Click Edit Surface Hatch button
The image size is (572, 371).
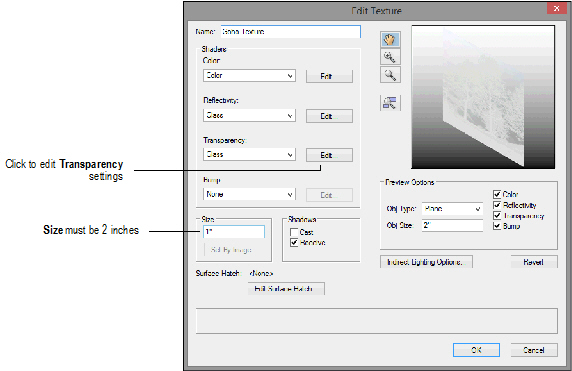click(x=286, y=289)
